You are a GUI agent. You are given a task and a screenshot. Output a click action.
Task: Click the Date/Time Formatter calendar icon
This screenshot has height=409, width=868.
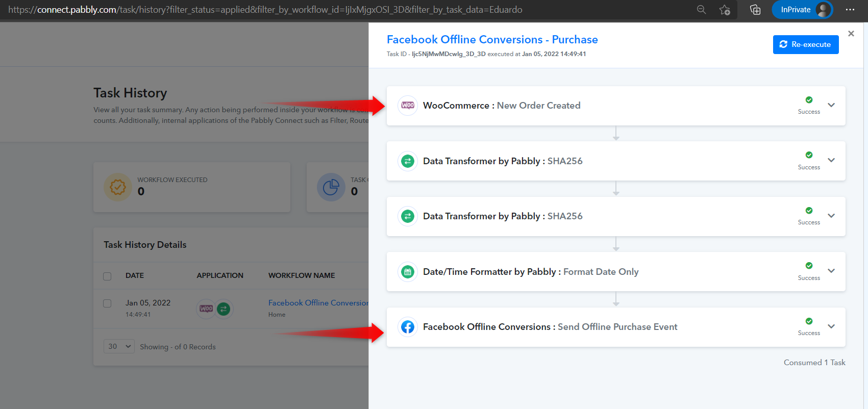(x=408, y=272)
